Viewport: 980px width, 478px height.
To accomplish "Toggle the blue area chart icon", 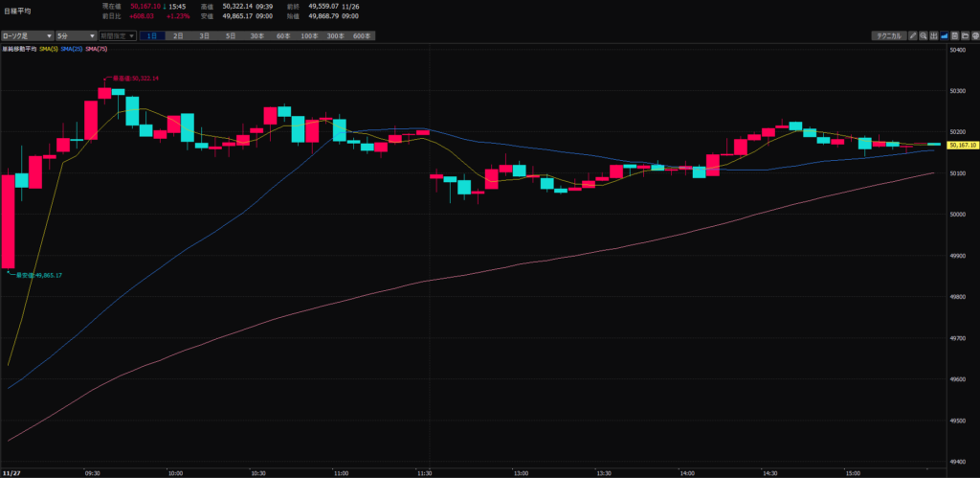I will 946,35.
